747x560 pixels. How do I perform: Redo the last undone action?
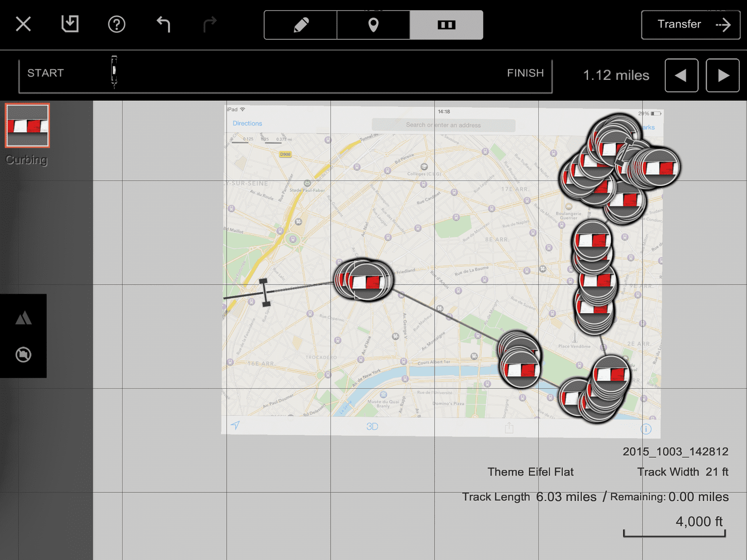point(210,24)
